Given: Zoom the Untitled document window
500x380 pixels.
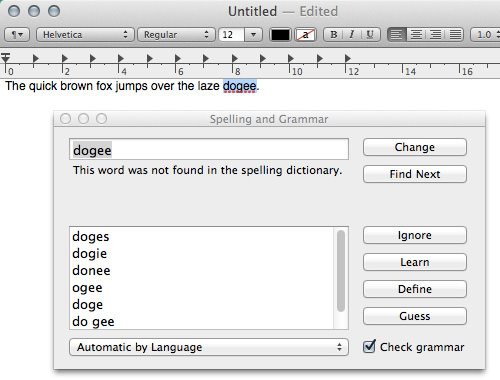Looking at the screenshot, I should pyautogui.click(x=54, y=11).
